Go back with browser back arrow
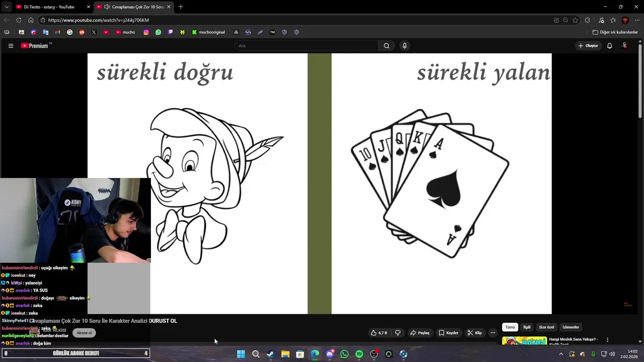This screenshot has height=362, width=644. (x=7, y=20)
